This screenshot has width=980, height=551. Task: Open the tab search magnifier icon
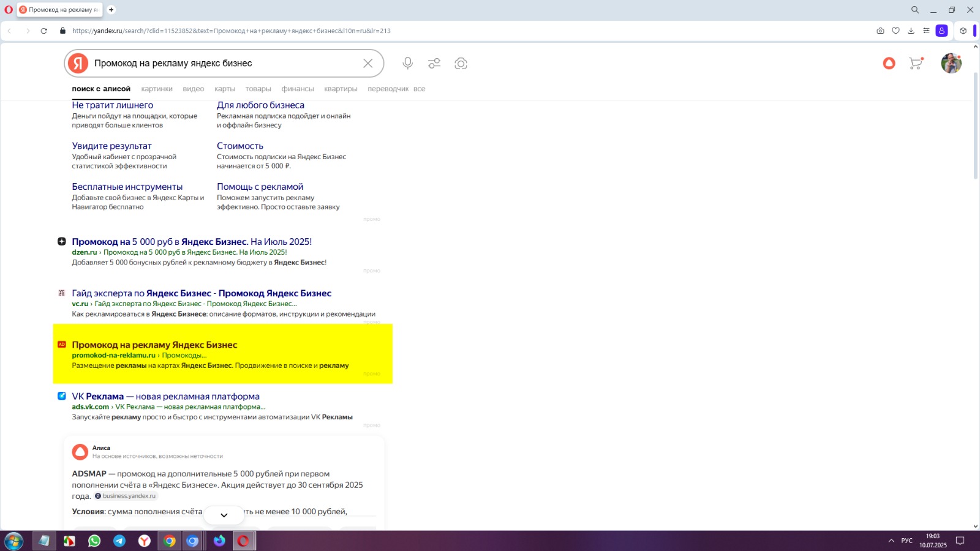pyautogui.click(x=915, y=10)
